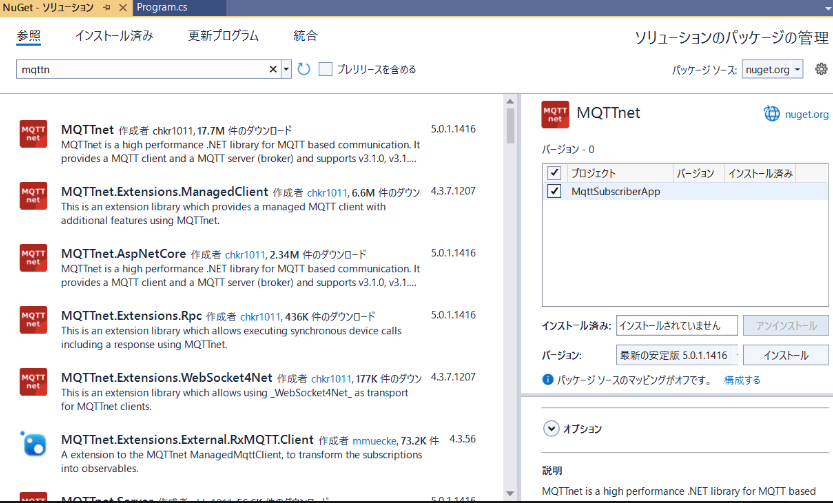833x503 pixels.
Task: Switch to the 統合 consolidate tab
Action: pyautogui.click(x=305, y=36)
